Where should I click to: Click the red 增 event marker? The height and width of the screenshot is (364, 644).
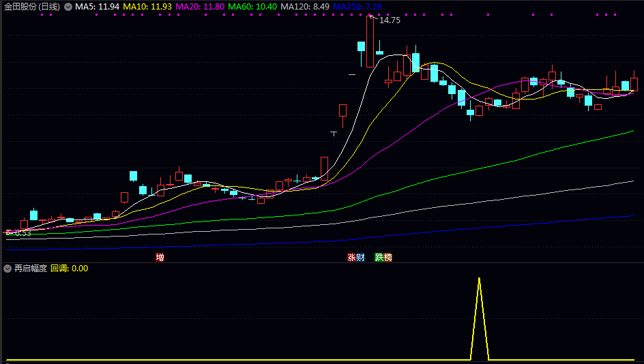pyautogui.click(x=160, y=258)
